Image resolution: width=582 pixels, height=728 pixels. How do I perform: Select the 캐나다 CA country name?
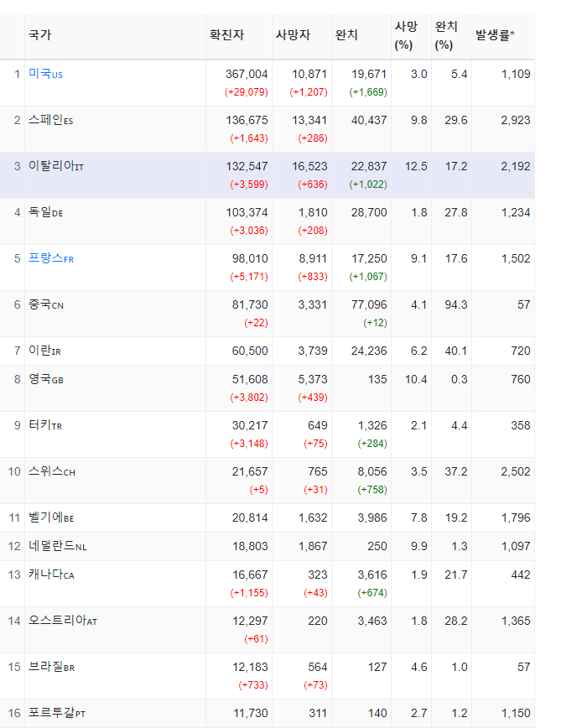click(51, 575)
